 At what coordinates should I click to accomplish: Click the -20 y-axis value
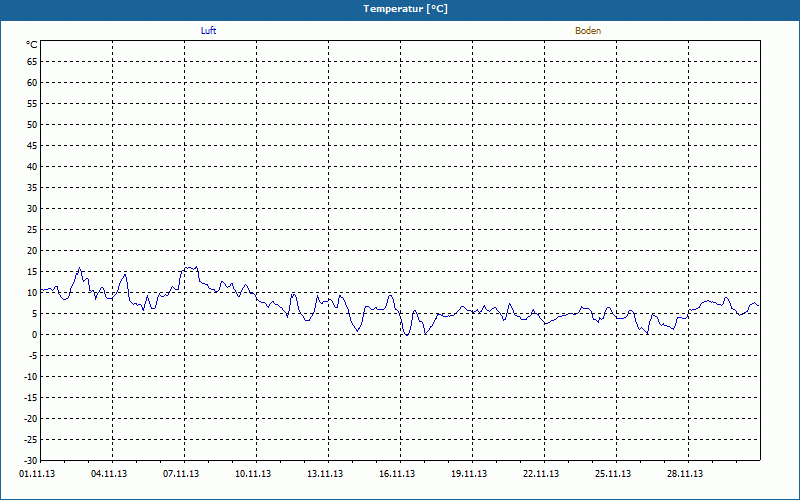pyautogui.click(x=31, y=418)
